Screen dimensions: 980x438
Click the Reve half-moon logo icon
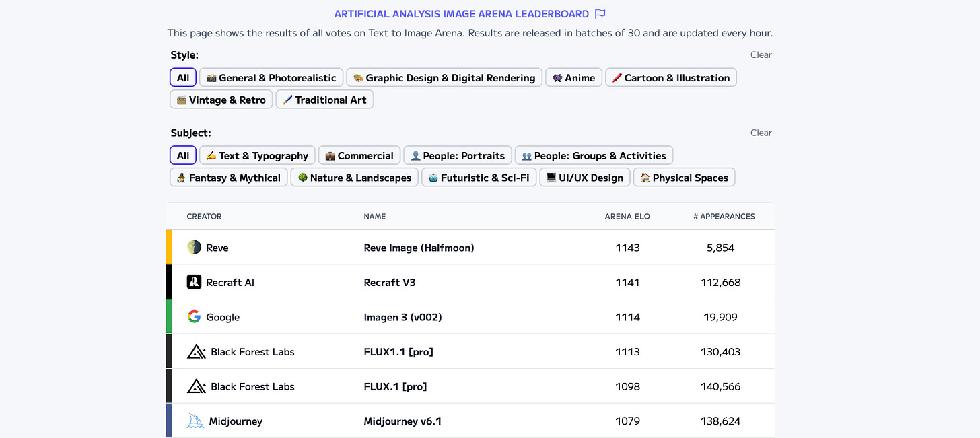[x=194, y=247]
